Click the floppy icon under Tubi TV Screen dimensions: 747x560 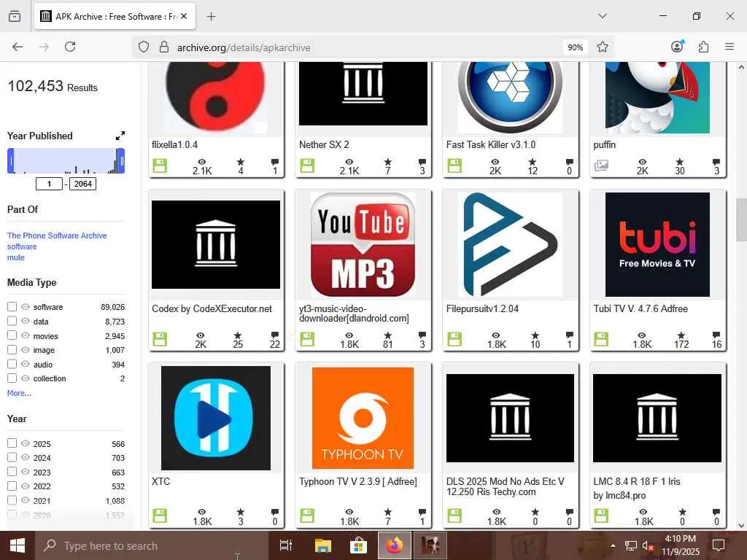[601, 339]
